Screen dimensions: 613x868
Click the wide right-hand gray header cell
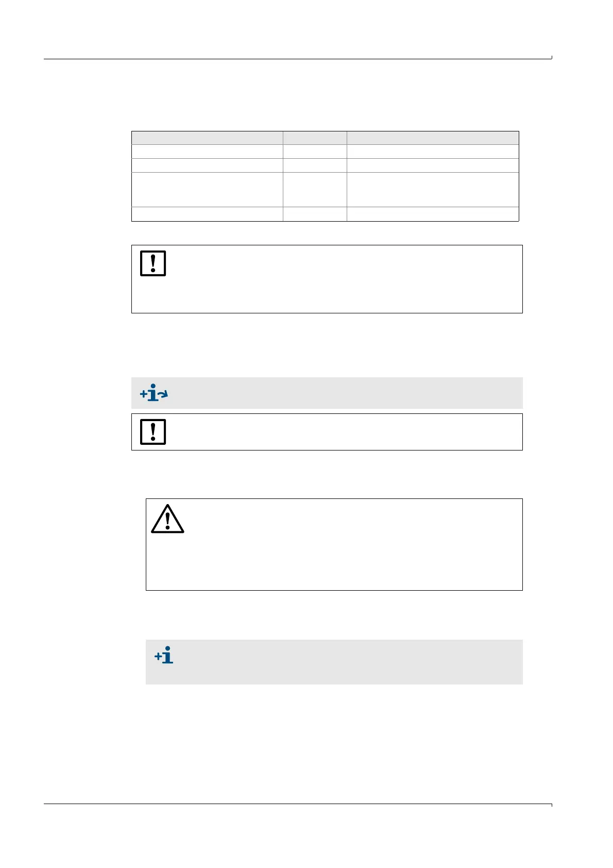coord(433,138)
